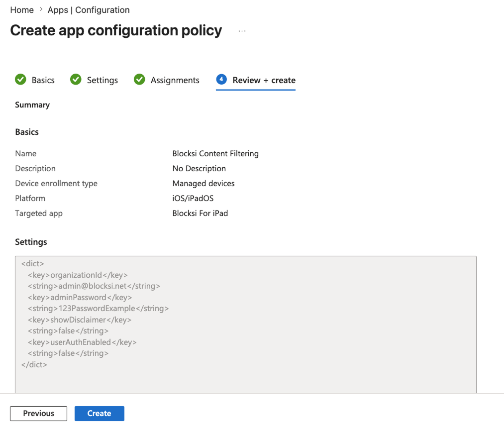Click the organizationId key line
This screenshot has height=435, width=504.
pyautogui.click(x=78, y=275)
